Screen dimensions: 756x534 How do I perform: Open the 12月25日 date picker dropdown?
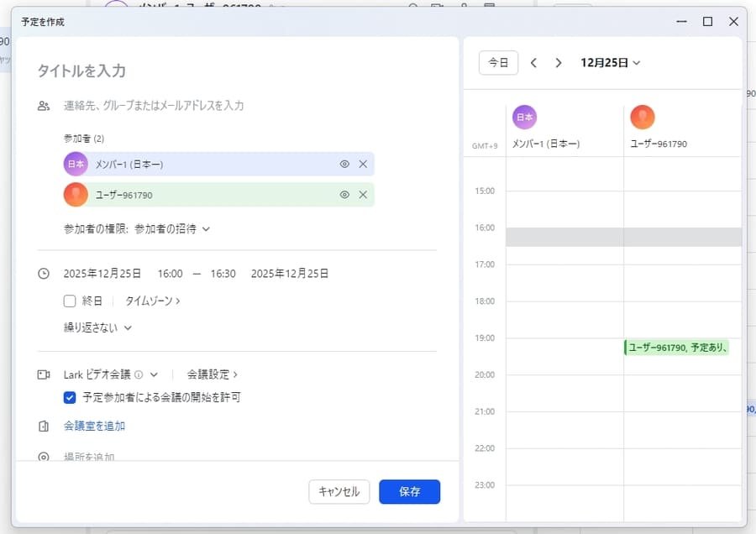tap(610, 63)
